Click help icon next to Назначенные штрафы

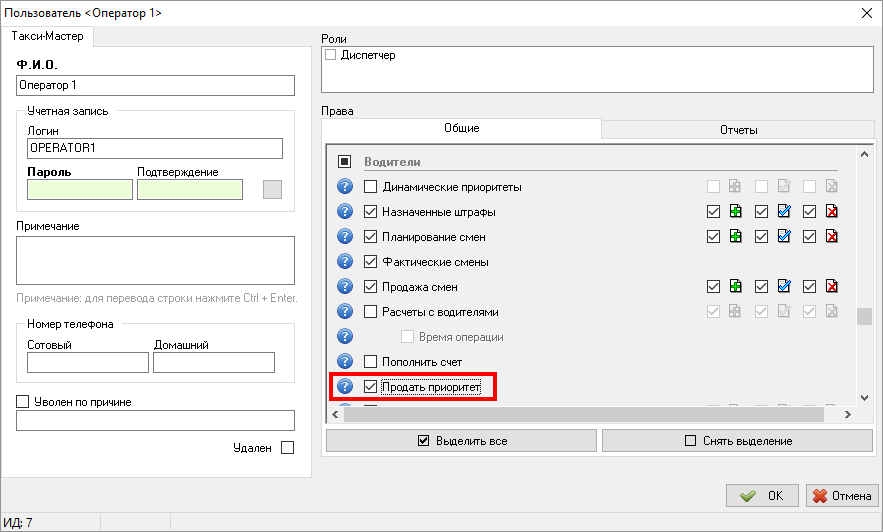pos(344,212)
